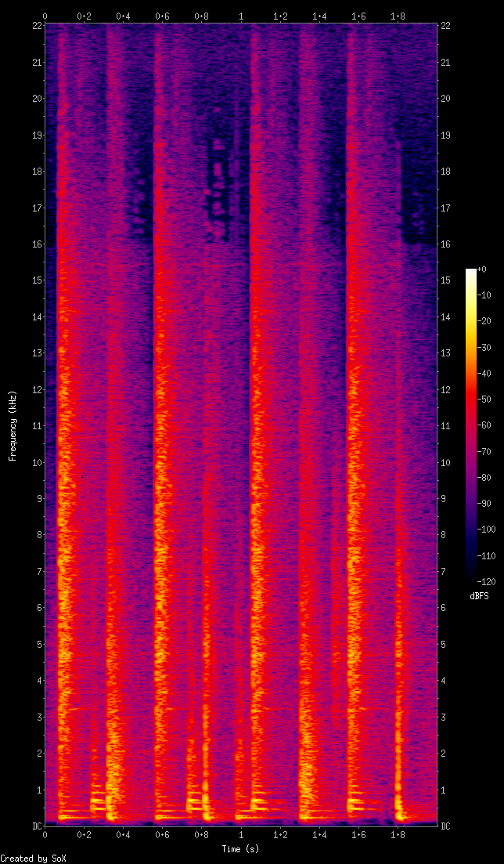504x864 pixels.
Task: Click the dBFS color scale label
Action: (x=477, y=596)
